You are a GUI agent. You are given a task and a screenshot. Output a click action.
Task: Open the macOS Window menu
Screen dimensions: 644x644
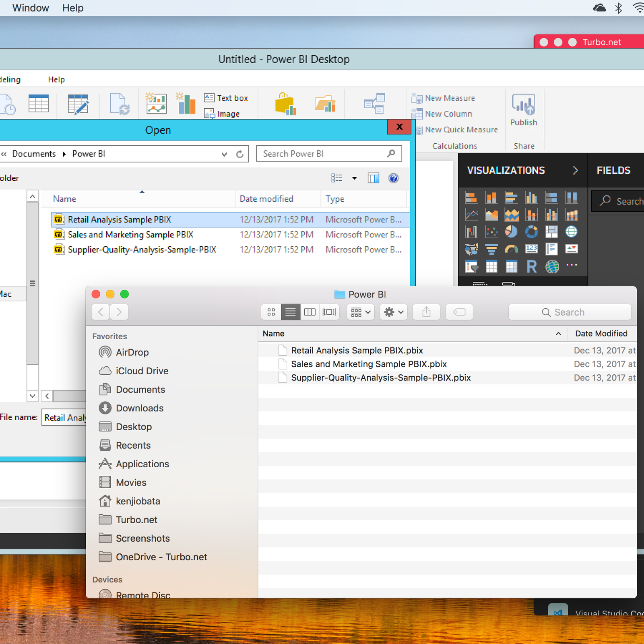tap(31, 8)
